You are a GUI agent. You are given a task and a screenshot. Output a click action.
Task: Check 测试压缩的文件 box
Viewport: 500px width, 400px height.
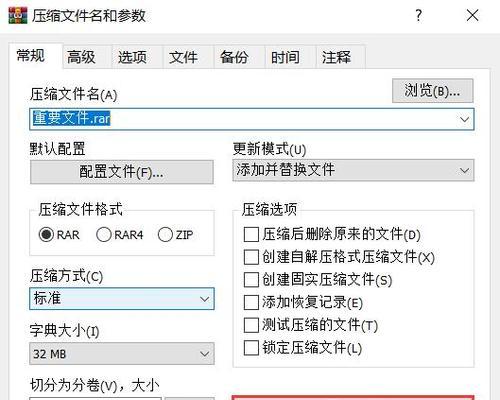click(x=251, y=325)
